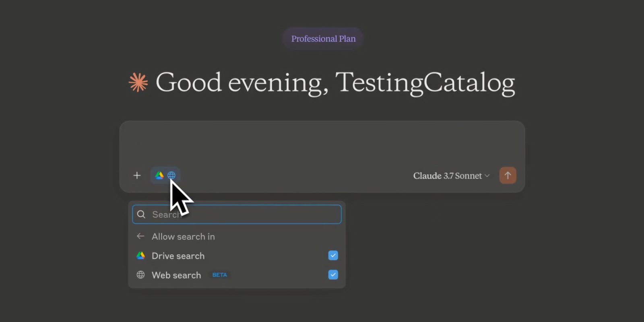
Task: Open the Claude 3.7 Sonnet model selector
Action: click(x=447, y=176)
